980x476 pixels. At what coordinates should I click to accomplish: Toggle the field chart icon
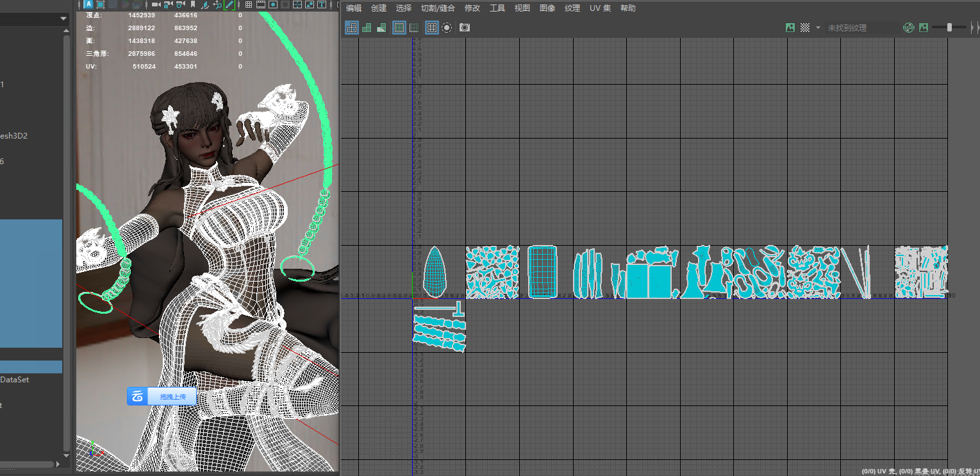click(297, 4)
